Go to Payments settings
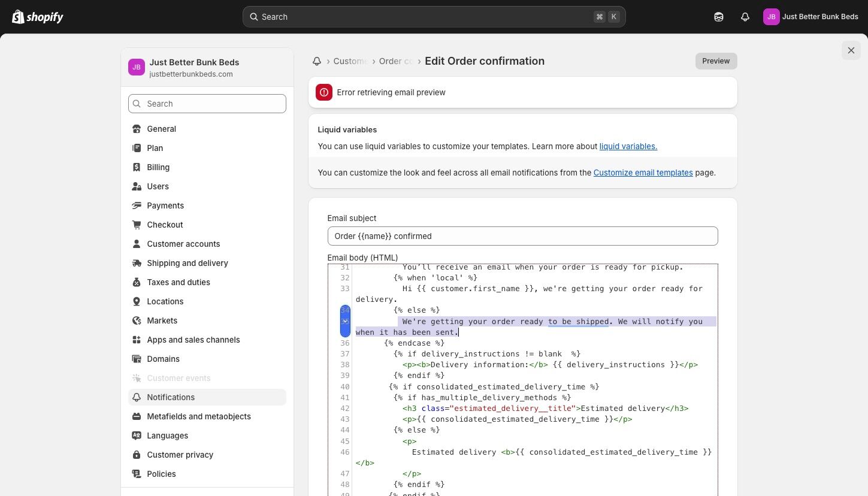Screen dimensions: 868x496 point(165,205)
